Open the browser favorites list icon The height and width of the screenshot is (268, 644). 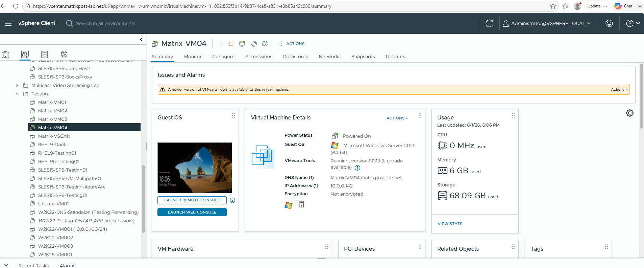click(x=565, y=6)
